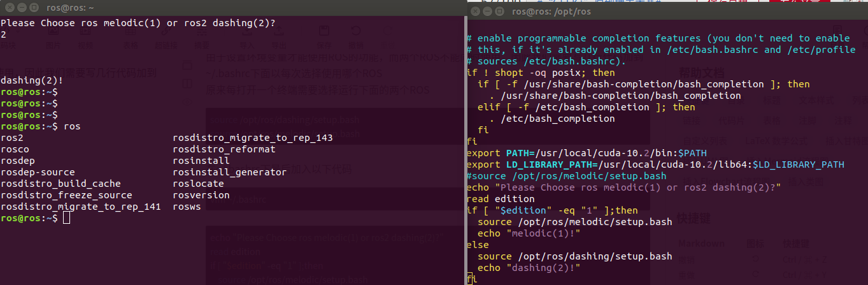Click 'rosdistro_freeze_source' in the completion list
This screenshot has height=285, width=868.
coord(66,195)
